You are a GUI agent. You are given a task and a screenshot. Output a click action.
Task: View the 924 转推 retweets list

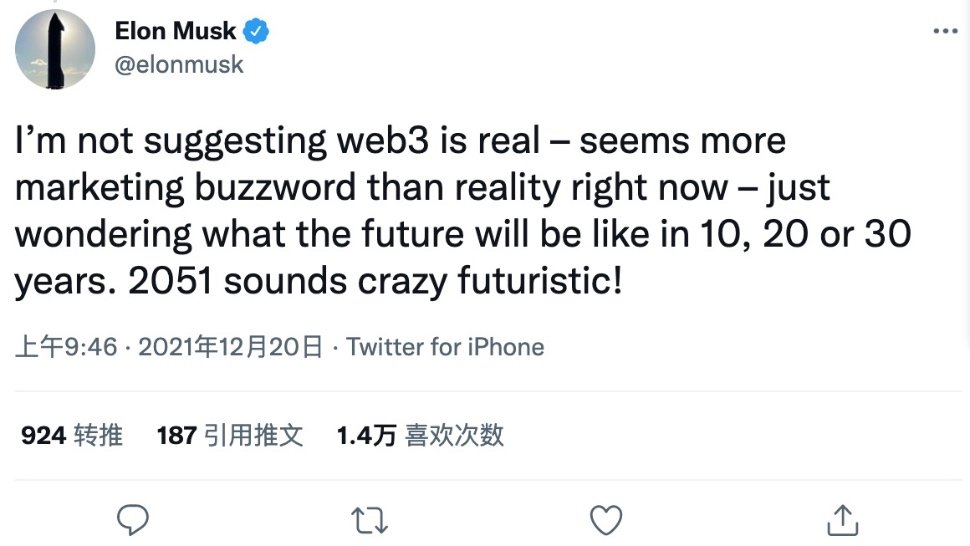click(72, 435)
